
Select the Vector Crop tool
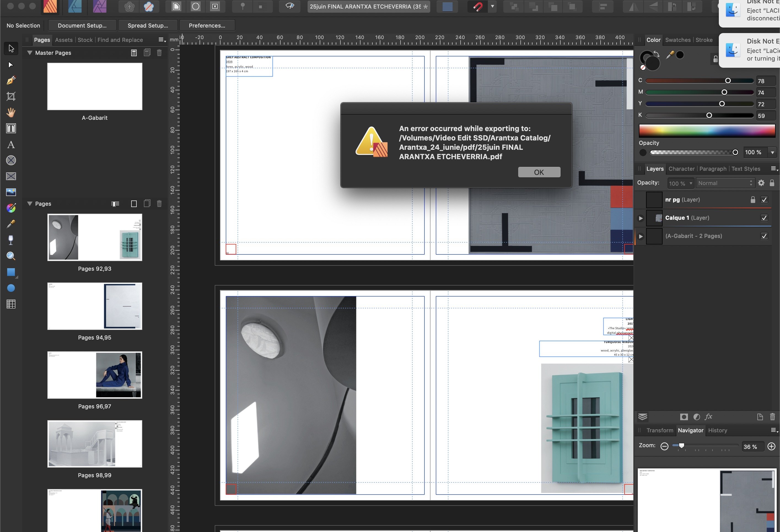[11, 97]
